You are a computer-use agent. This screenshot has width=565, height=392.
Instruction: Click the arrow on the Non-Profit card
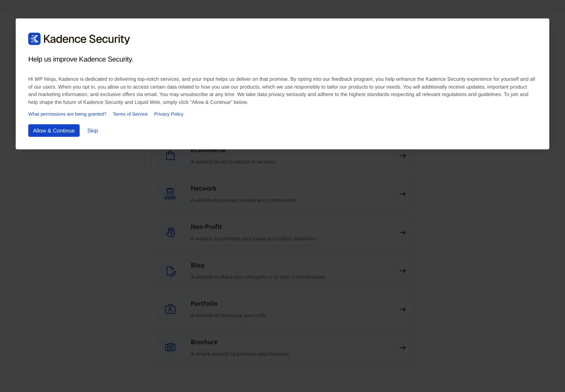click(x=403, y=232)
